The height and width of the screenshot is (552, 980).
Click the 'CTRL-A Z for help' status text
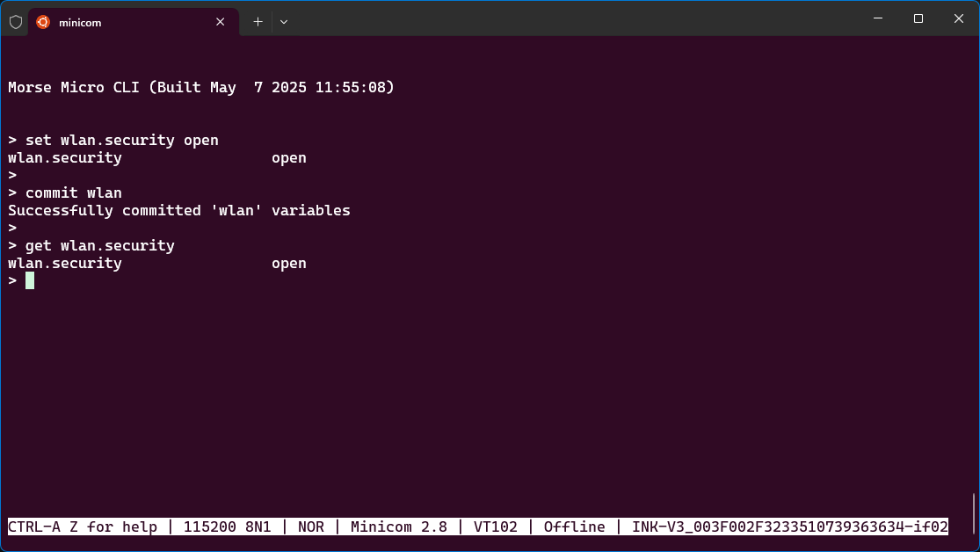[83, 527]
